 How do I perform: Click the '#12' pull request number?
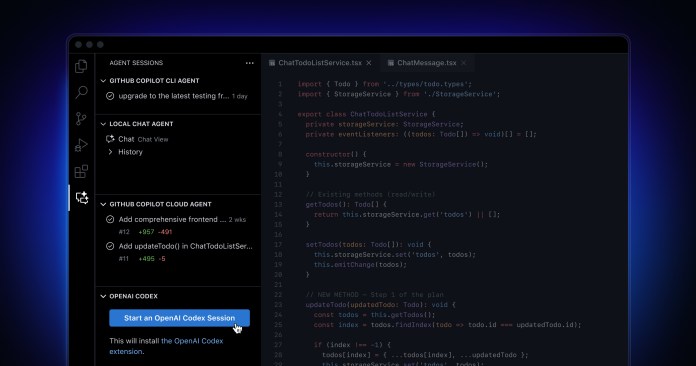124,232
